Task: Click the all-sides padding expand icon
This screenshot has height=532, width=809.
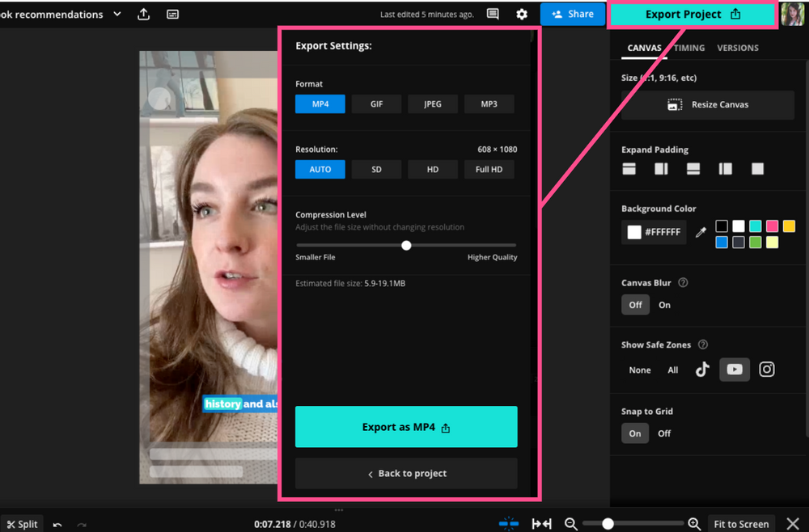Action: click(757, 168)
